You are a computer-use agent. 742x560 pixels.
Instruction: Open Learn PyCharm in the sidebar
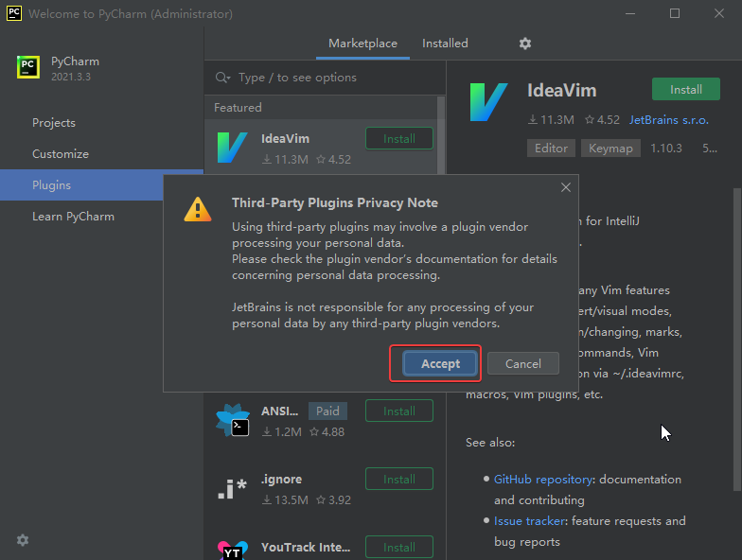(74, 217)
